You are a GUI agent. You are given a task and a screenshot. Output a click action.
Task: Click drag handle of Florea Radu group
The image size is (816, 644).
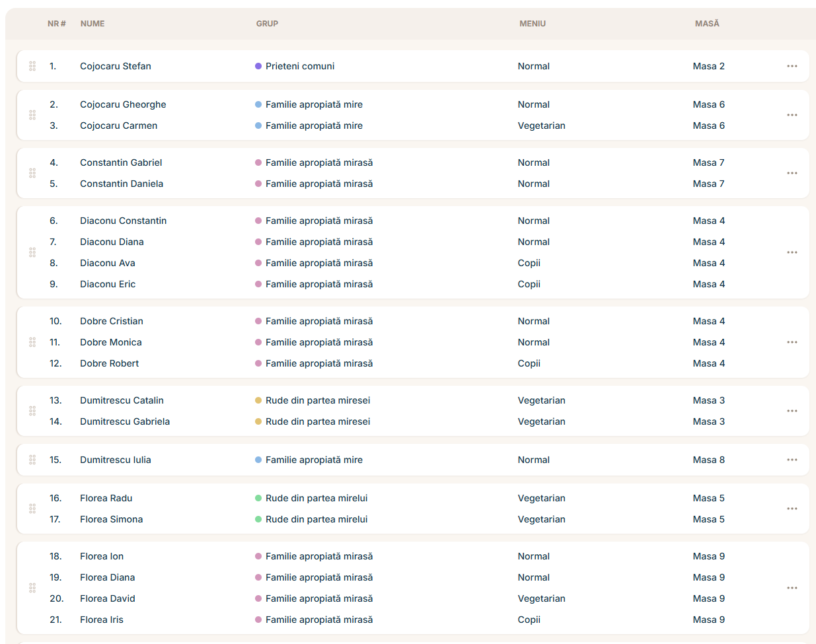tap(32, 509)
